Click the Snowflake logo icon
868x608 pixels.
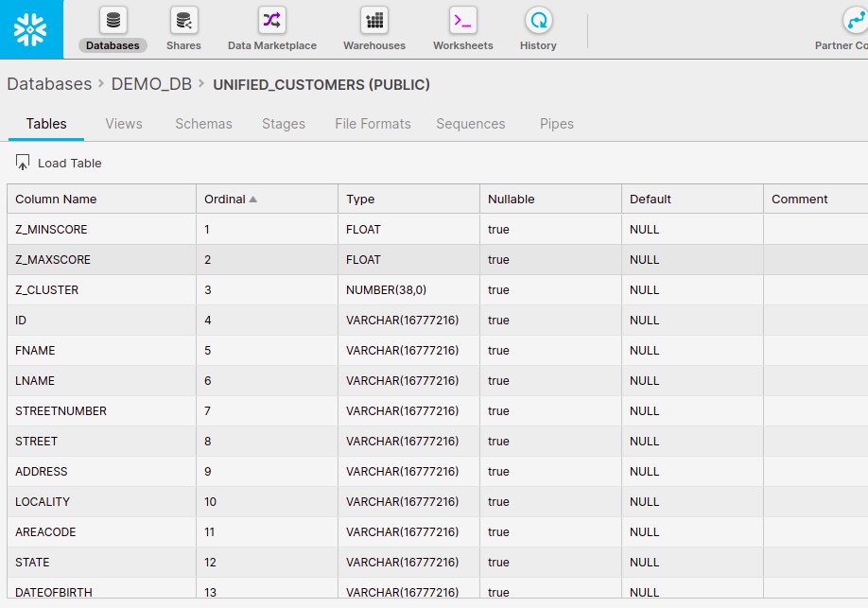click(x=31, y=29)
